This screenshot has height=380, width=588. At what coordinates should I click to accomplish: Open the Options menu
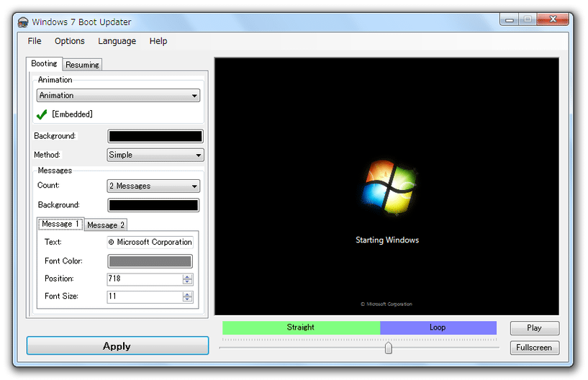[69, 41]
